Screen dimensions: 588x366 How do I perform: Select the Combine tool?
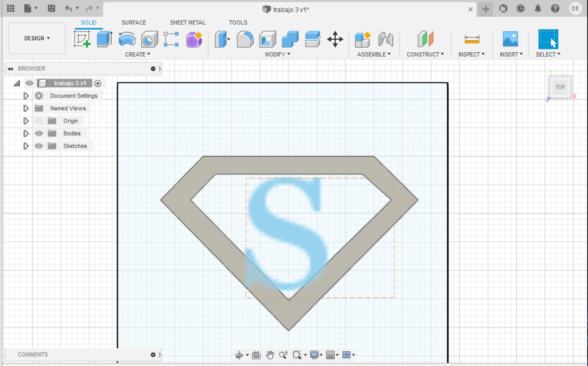(x=290, y=39)
